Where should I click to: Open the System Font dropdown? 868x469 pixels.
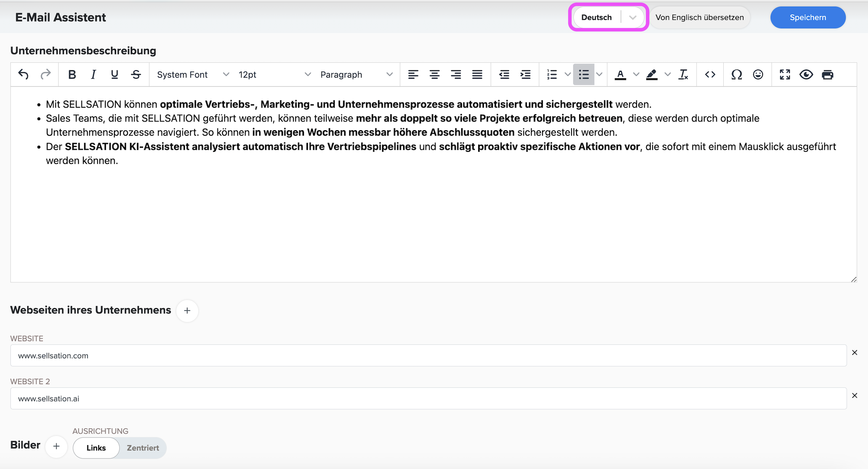pyautogui.click(x=193, y=74)
